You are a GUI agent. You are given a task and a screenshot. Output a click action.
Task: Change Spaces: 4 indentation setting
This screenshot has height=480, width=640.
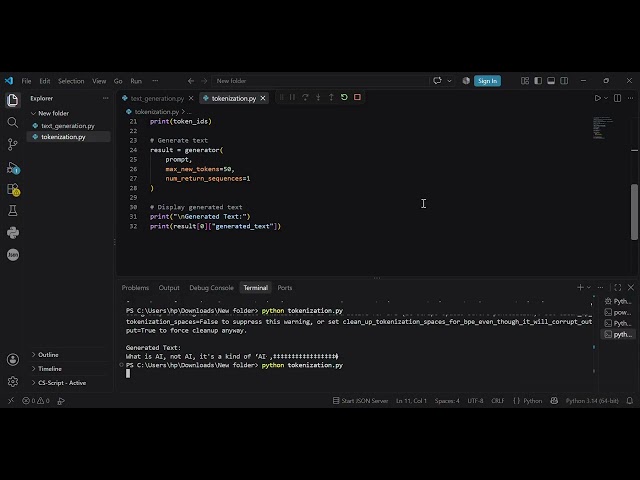[x=447, y=401]
